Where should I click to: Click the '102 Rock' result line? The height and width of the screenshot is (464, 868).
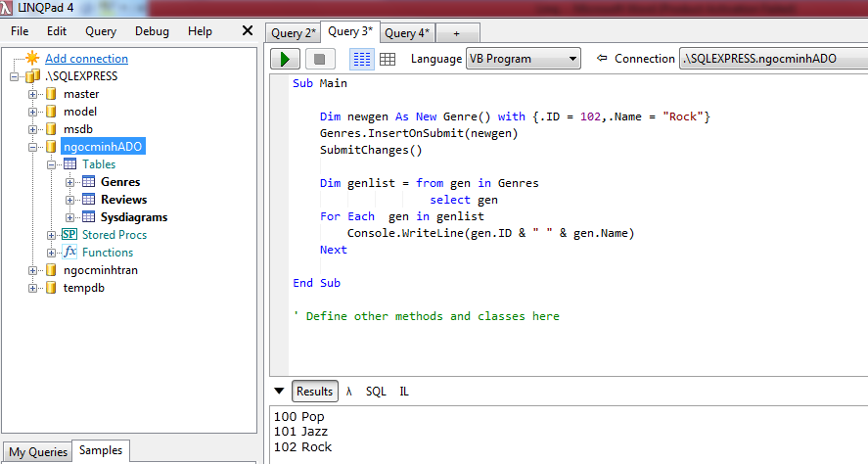point(302,446)
